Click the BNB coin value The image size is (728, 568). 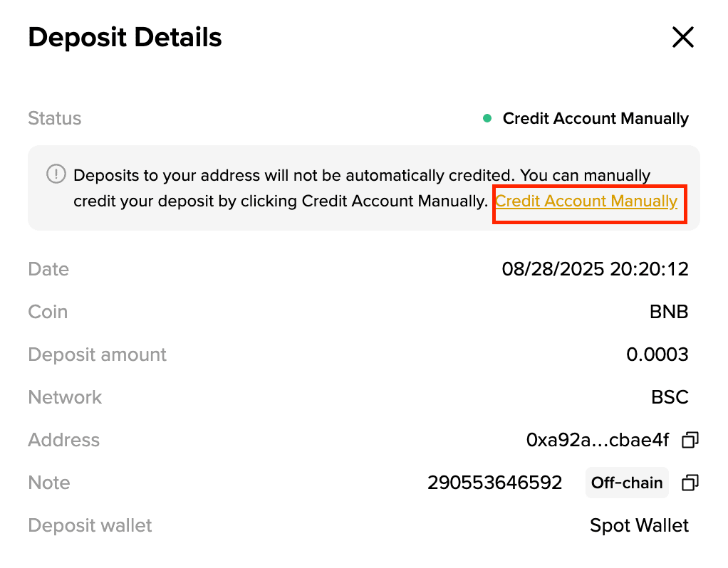pyautogui.click(x=670, y=312)
